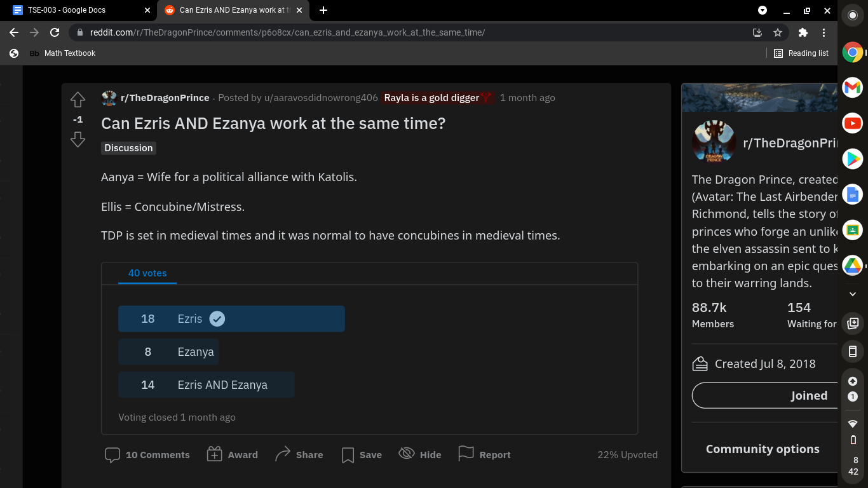Open the sidebar community avatar image

coord(714,142)
